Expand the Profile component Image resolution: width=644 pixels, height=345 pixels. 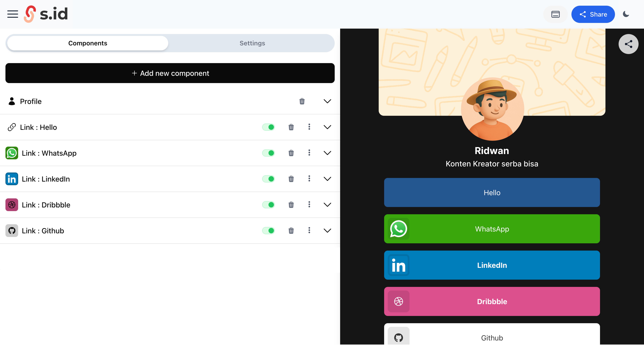[x=327, y=101]
